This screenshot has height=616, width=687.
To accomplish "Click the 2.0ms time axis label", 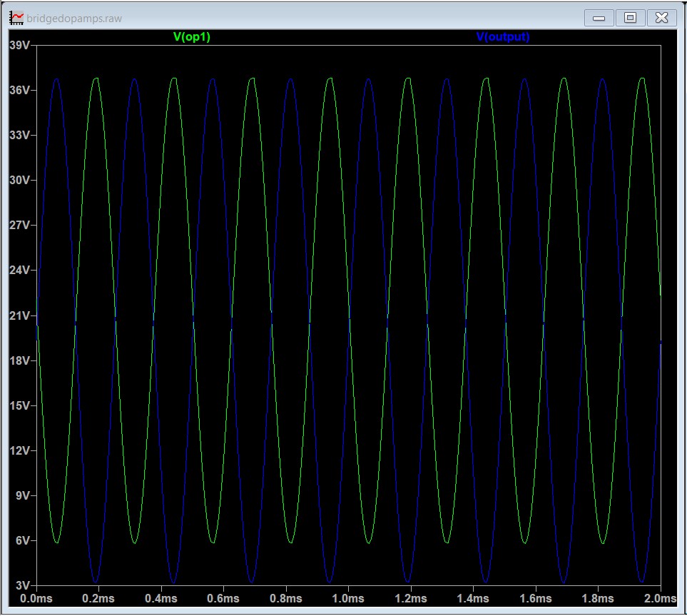I will coord(661,598).
